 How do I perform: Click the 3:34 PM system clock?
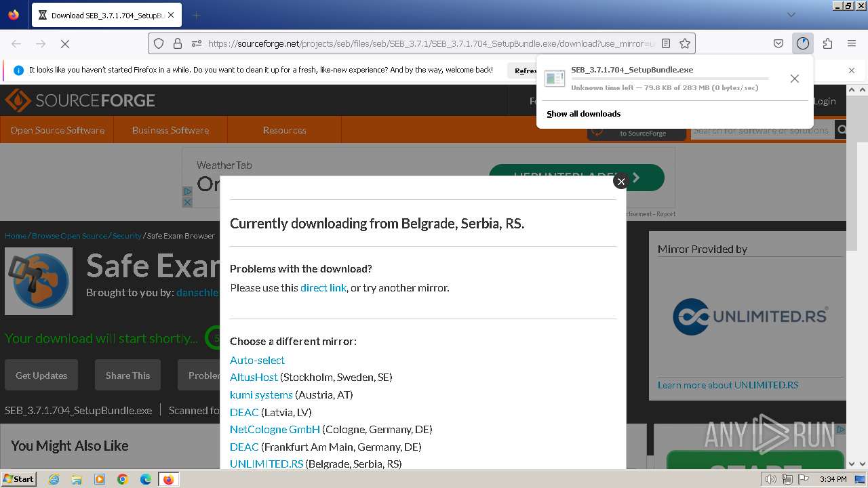[x=833, y=479]
